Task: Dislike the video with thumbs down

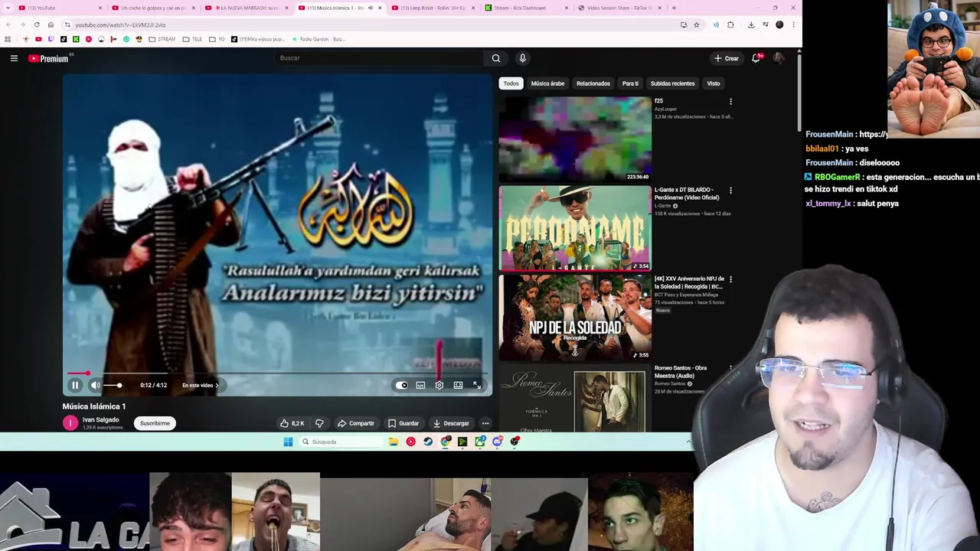Action: pyautogui.click(x=319, y=423)
